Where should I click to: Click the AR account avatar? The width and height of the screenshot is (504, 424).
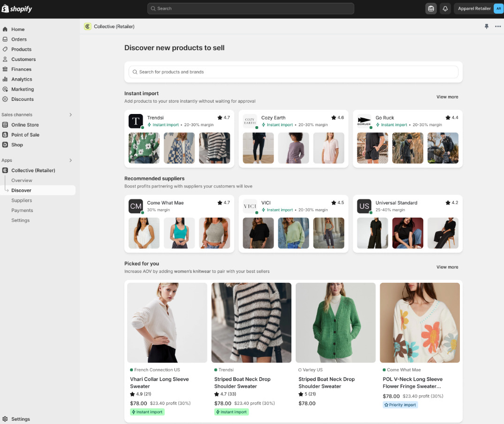[498, 8]
